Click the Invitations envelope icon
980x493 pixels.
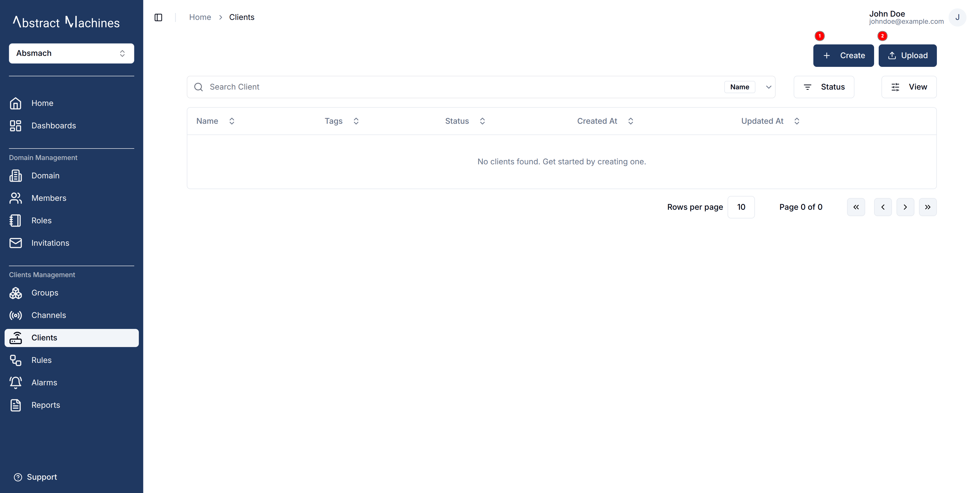(16, 243)
